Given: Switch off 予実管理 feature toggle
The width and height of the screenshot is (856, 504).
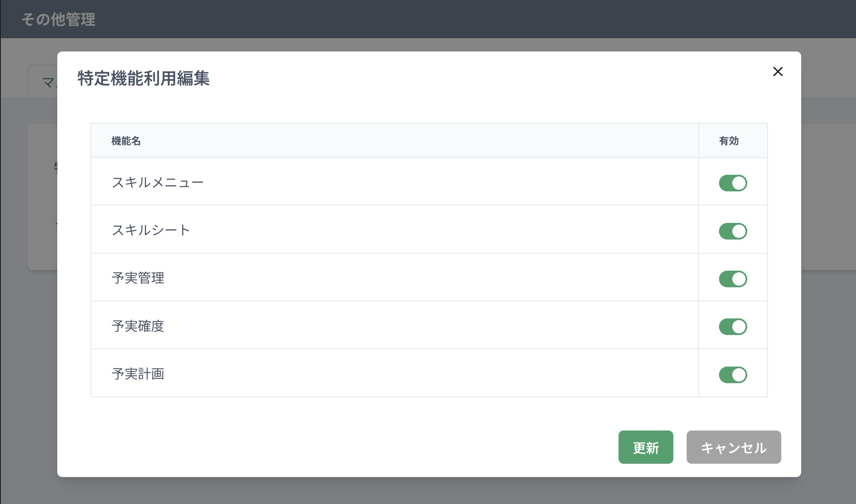Looking at the screenshot, I should tap(733, 279).
